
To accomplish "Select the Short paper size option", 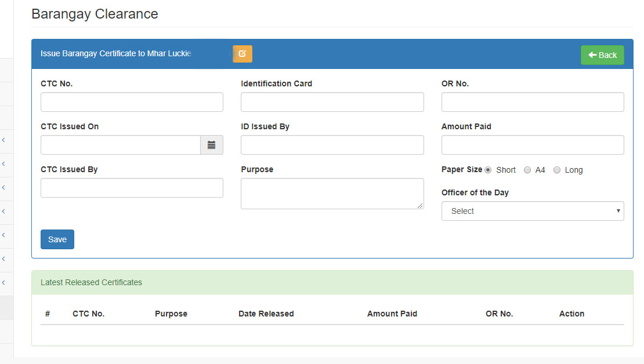I will 488,170.
